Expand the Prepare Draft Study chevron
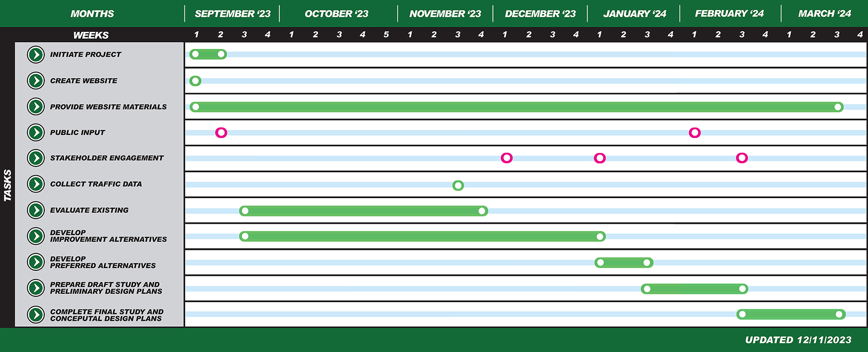868x352 pixels. coord(36,288)
